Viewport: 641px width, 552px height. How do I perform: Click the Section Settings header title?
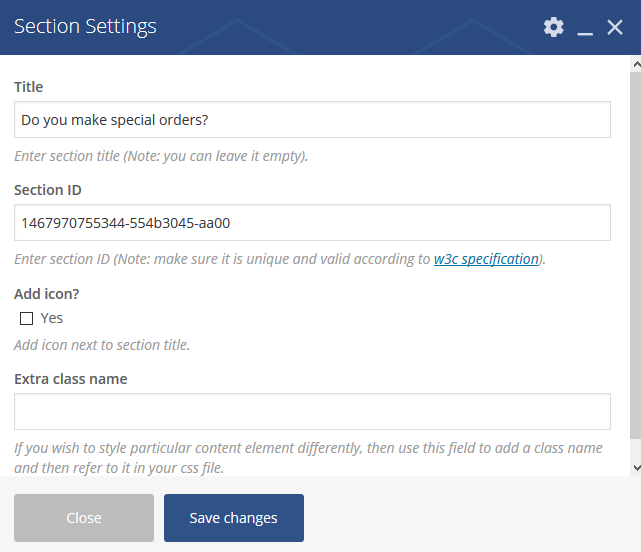click(x=85, y=27)
